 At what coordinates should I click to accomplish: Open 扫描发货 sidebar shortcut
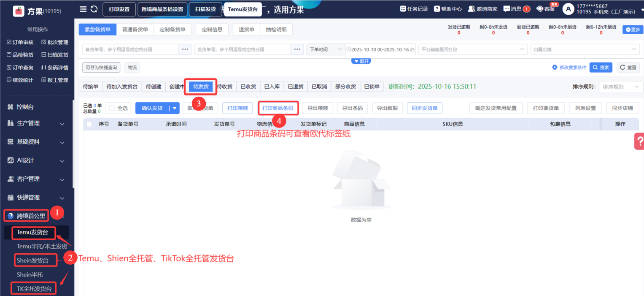pyautogui.click(x=55, y=55)
